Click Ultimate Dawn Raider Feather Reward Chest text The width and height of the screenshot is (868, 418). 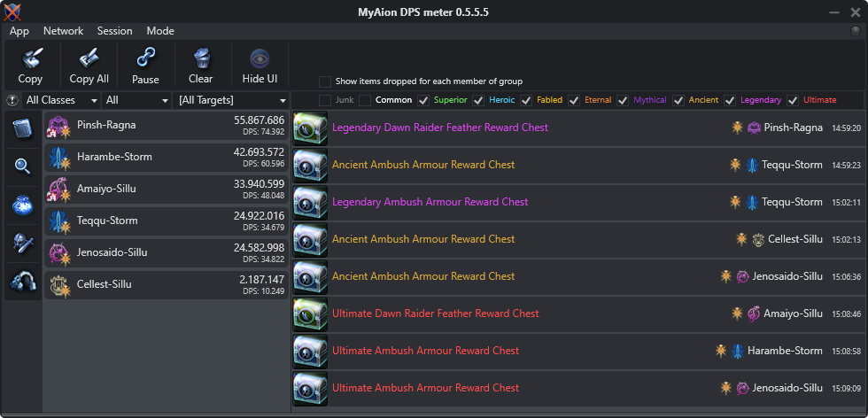pyautogui.click(x=436, y=313)
